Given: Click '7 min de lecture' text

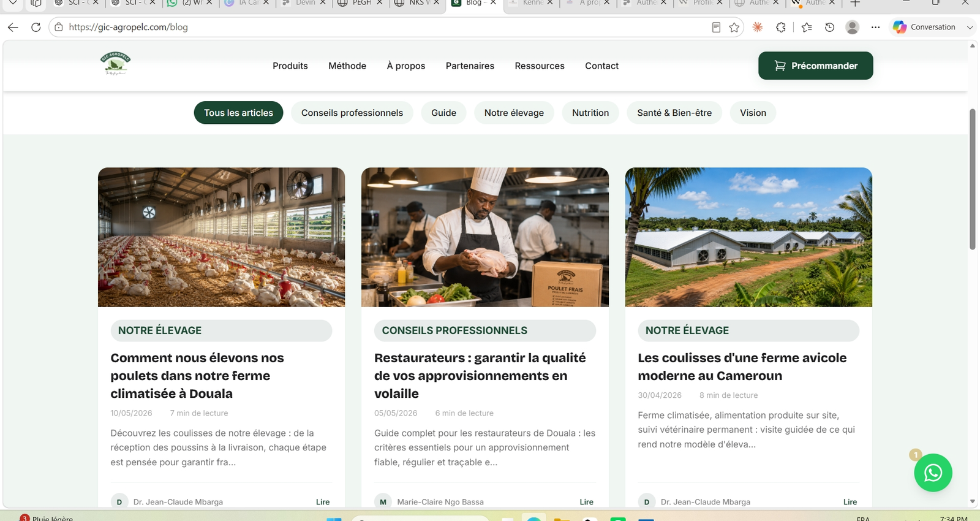Looking at the screenshot, I should pyautogui.click(x=199, y=413).
